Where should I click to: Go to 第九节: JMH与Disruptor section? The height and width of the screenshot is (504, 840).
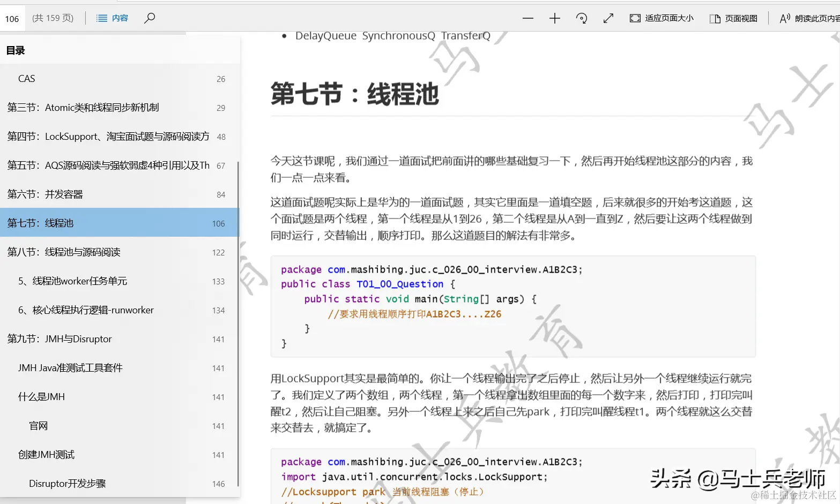[120, 339]
